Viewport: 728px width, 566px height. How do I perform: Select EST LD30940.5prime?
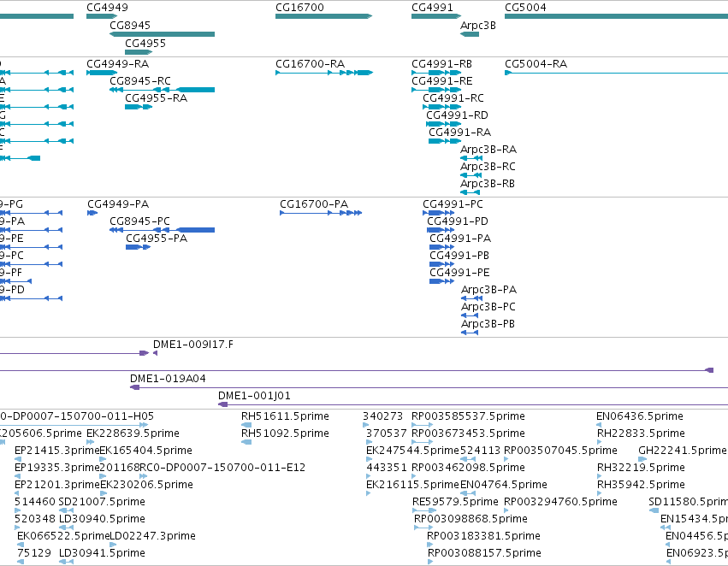pos(102,520)
